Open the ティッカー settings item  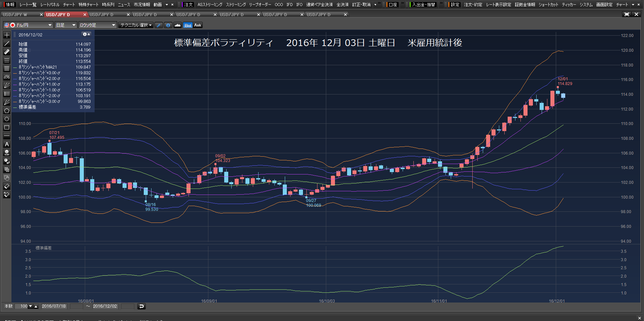click(569, 5)
